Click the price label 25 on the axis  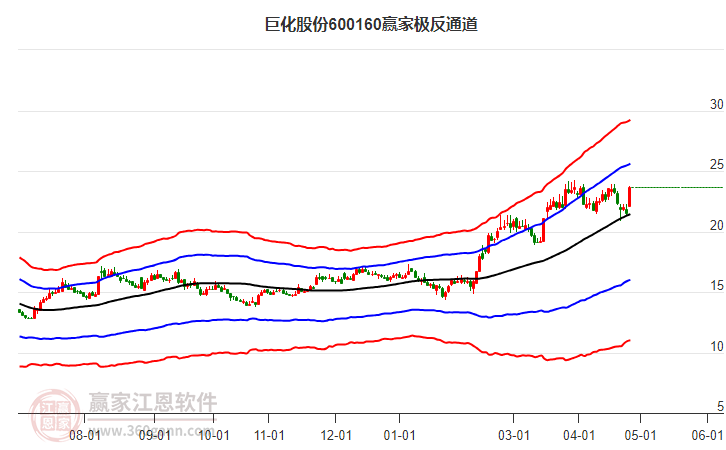[717, 165]
